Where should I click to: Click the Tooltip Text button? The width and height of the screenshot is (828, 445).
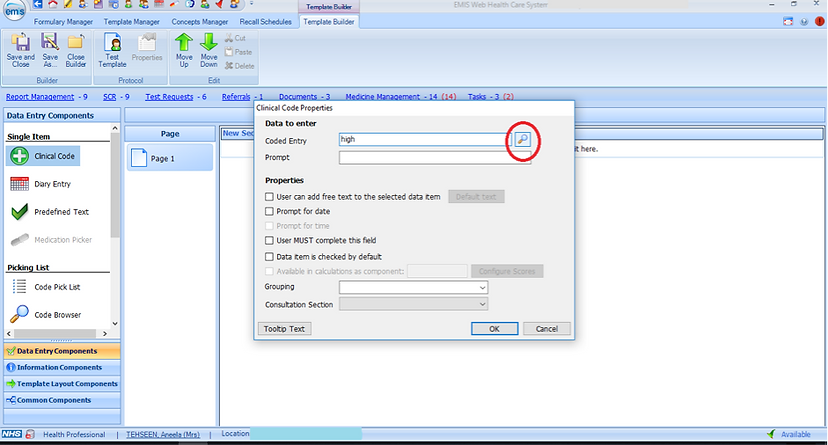(x=284, y=328)
